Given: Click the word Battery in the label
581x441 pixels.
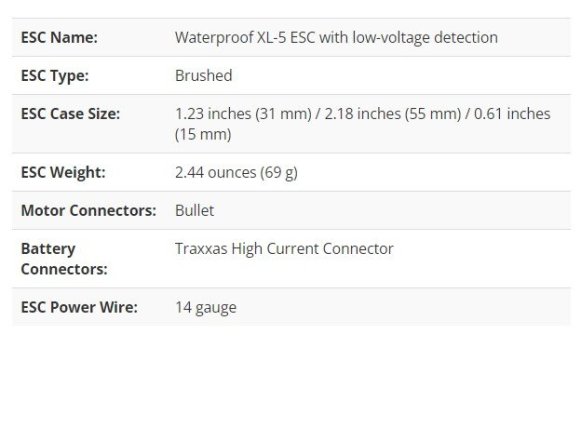Looking at the screenshot, I should coord(48,249).
